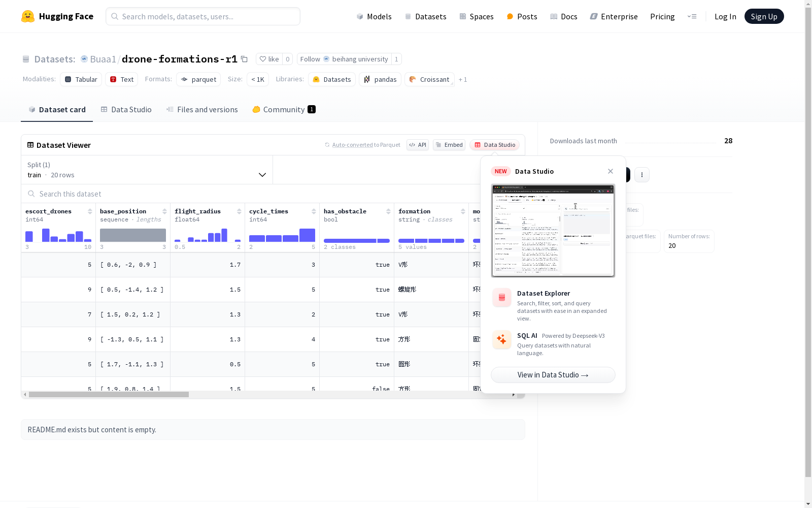This screenshot has width=812, height=508.
Task: Click the SQL AI sparkle icon
Action: (502, 339)
